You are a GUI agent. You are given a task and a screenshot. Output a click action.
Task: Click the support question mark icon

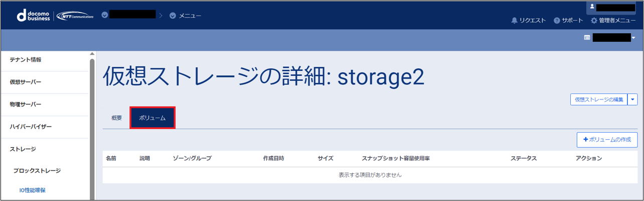tap(557, 21)
